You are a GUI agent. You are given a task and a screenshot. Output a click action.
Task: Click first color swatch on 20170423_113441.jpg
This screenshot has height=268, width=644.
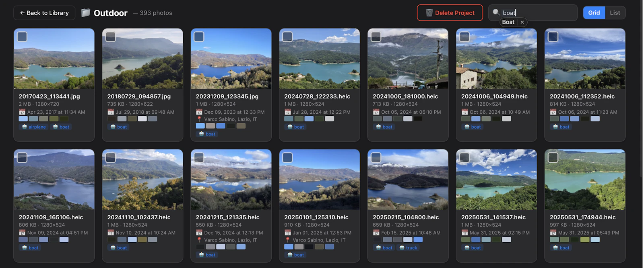23,119
